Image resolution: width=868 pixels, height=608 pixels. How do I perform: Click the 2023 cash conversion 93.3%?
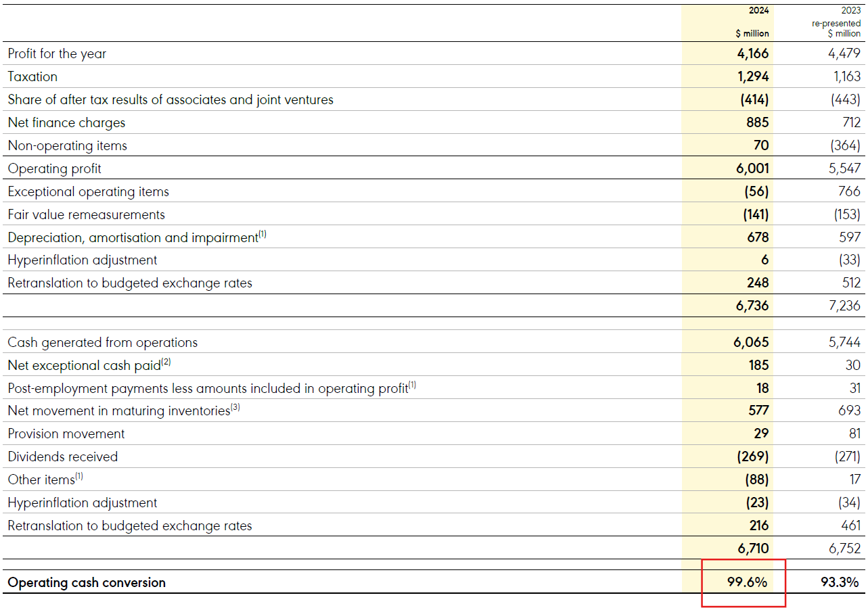[x=840, y=582]
